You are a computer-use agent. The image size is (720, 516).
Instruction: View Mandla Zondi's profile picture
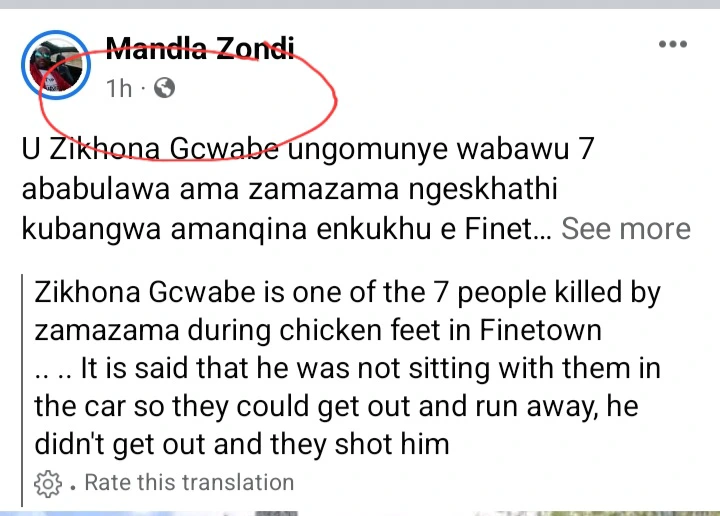(x=56, y=65)
